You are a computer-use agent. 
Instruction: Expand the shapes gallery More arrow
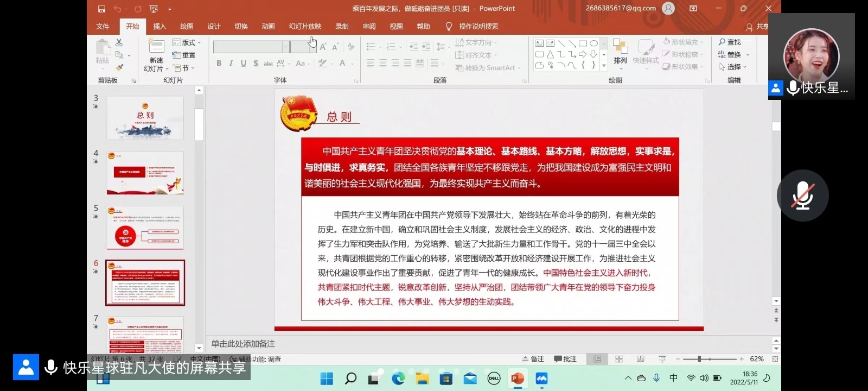603,66
